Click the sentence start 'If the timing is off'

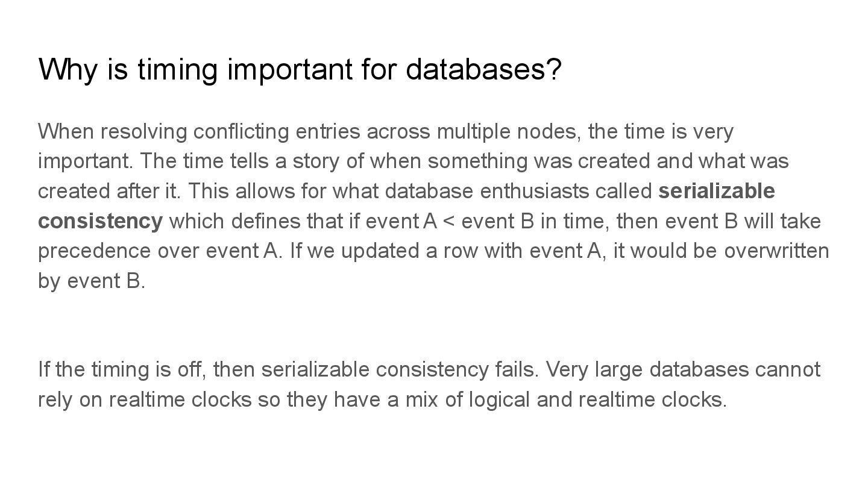point(122,369)
